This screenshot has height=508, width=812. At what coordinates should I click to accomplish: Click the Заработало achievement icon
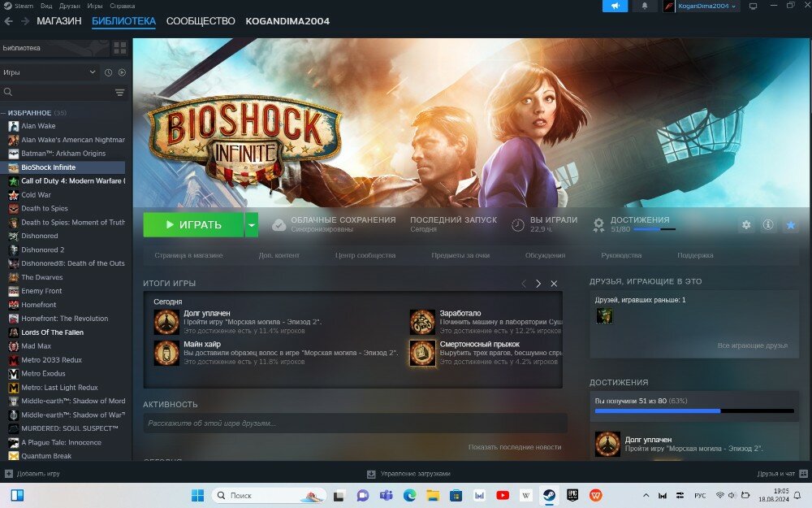pyautogui.click(x=422, y=322)
